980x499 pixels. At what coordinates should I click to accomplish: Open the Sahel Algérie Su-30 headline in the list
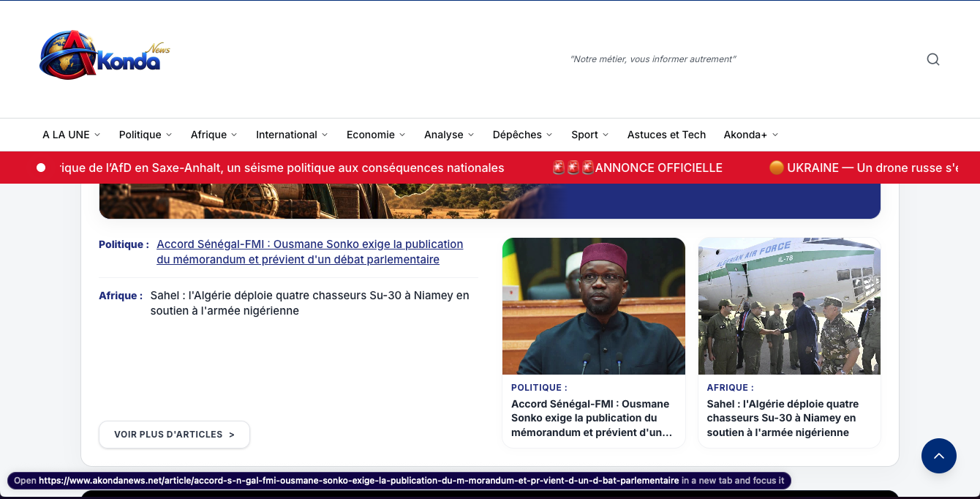[310, 303]
